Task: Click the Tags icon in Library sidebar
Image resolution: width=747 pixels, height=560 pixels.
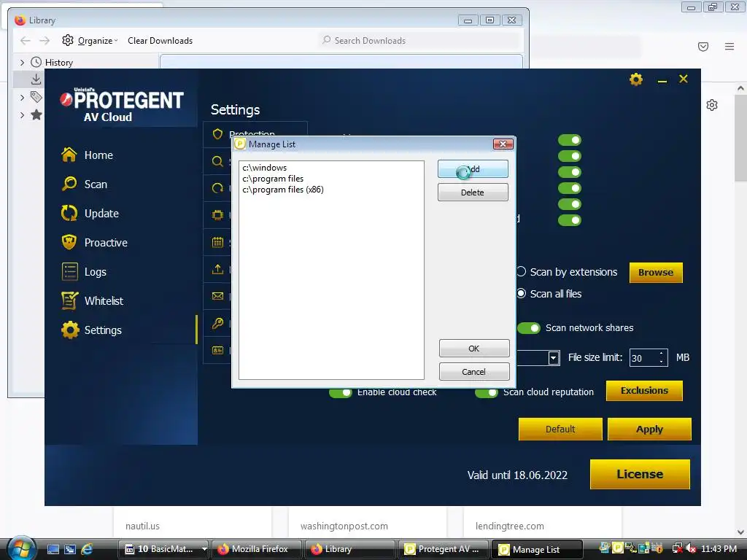Action: click(36, 97)
